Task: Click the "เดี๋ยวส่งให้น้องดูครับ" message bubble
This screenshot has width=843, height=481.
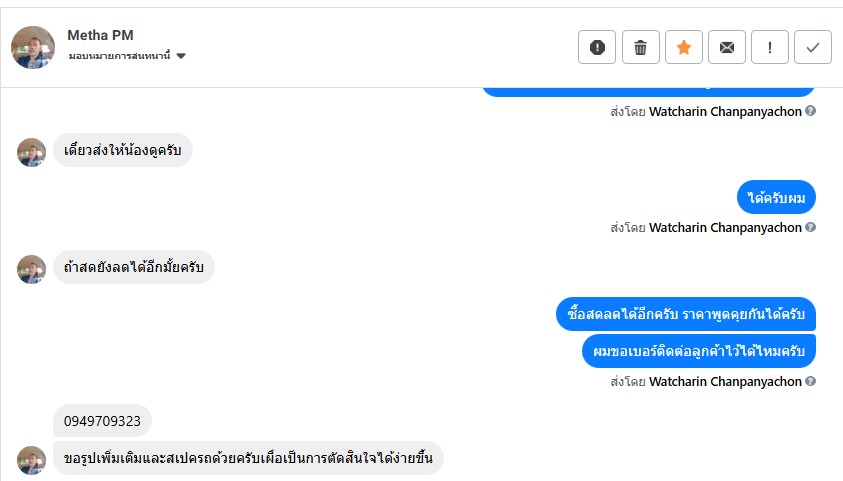Action: [122, 150]
